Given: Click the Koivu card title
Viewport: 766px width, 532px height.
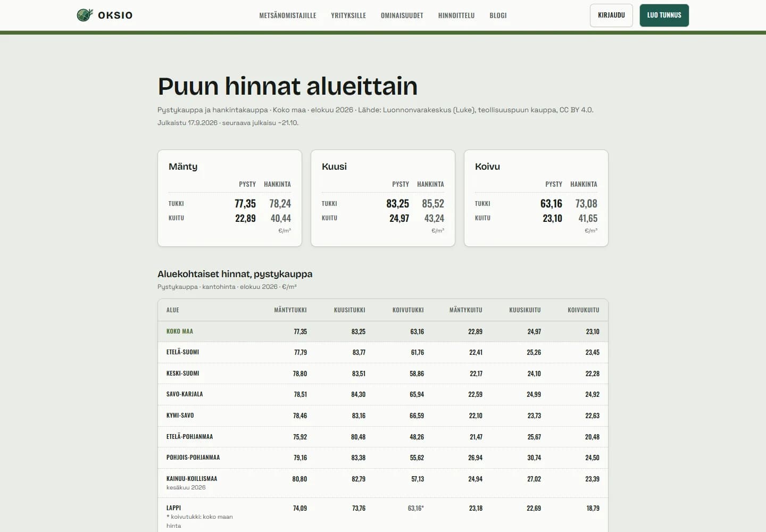Looking at the screenshot, I should (x=487, y=167).
